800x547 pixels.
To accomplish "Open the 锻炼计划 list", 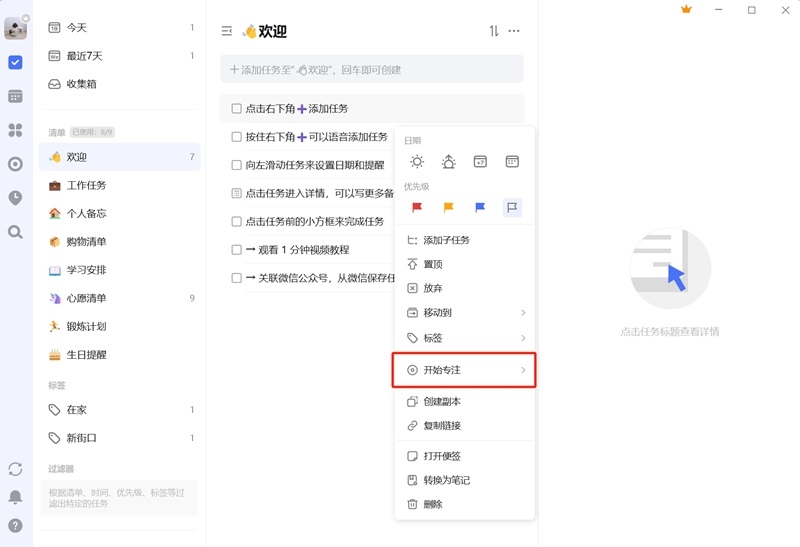I will [x=120, y=326].
